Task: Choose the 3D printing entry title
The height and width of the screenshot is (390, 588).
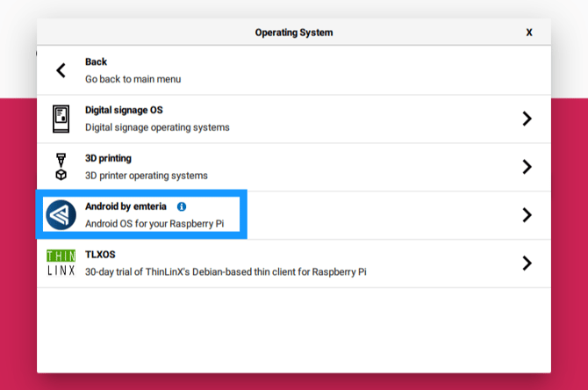Action: click(x=108, y=158)
